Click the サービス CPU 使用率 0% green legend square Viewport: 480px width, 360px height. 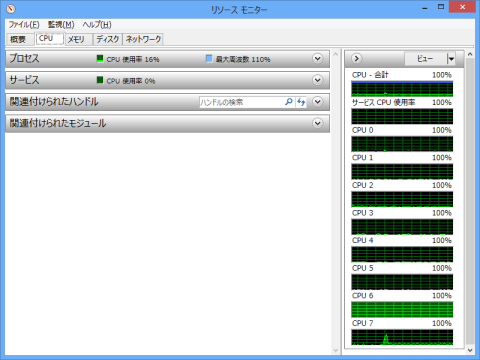coord(100,80)
